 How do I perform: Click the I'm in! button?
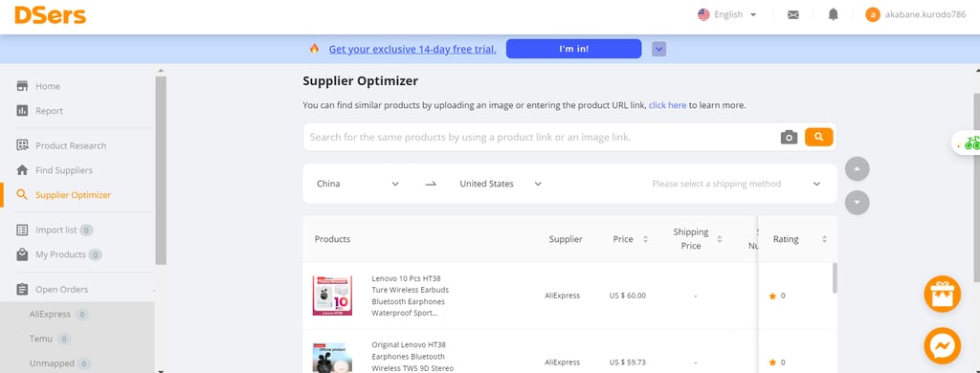574,49
